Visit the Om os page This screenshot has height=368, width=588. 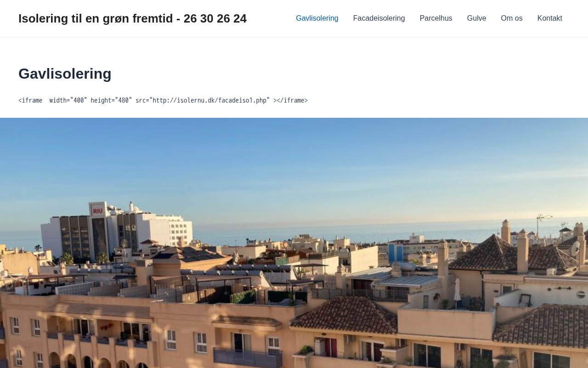click(512, 18)
